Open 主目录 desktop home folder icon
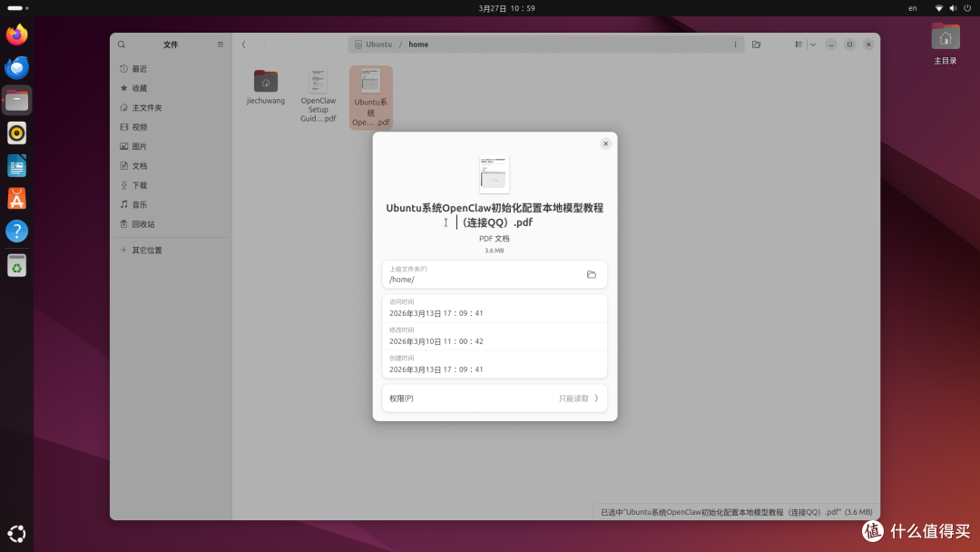Screen dimensions: 980x552 click(945, 44)
